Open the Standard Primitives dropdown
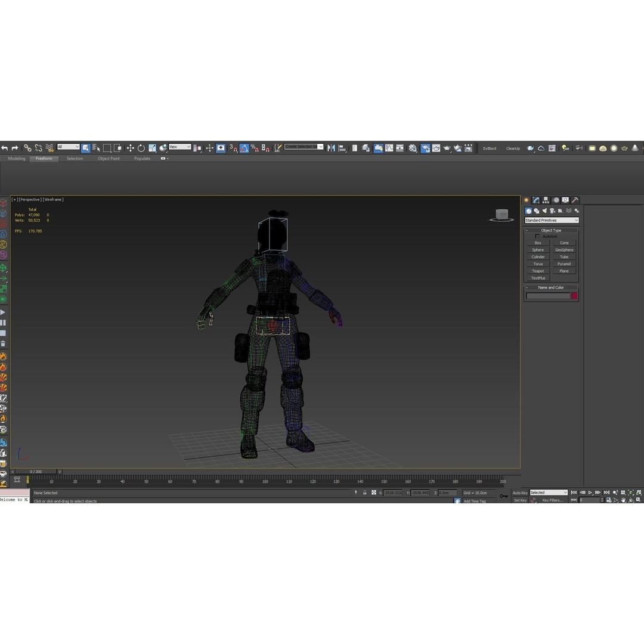 [x=552, y=220]
